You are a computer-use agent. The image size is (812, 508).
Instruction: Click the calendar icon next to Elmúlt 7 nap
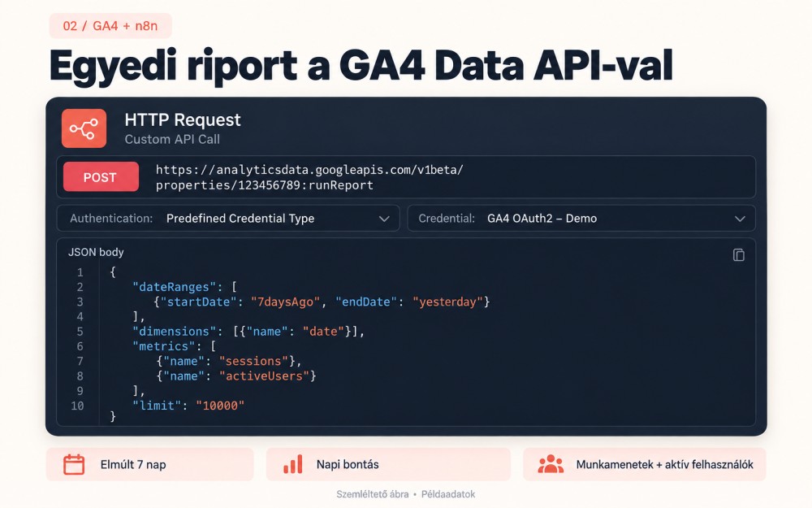click(x=74, y=464)
